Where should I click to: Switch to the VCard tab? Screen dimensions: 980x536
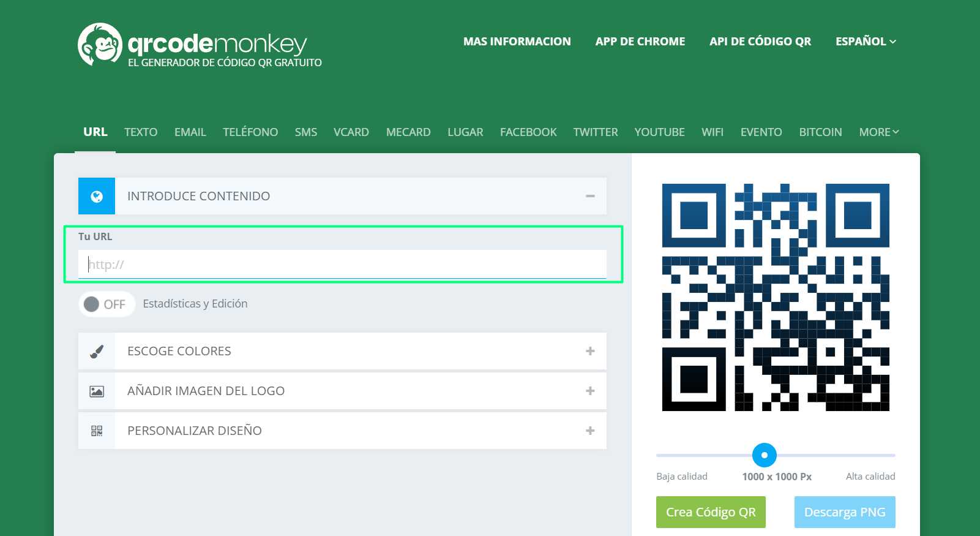tap(351, 132)
